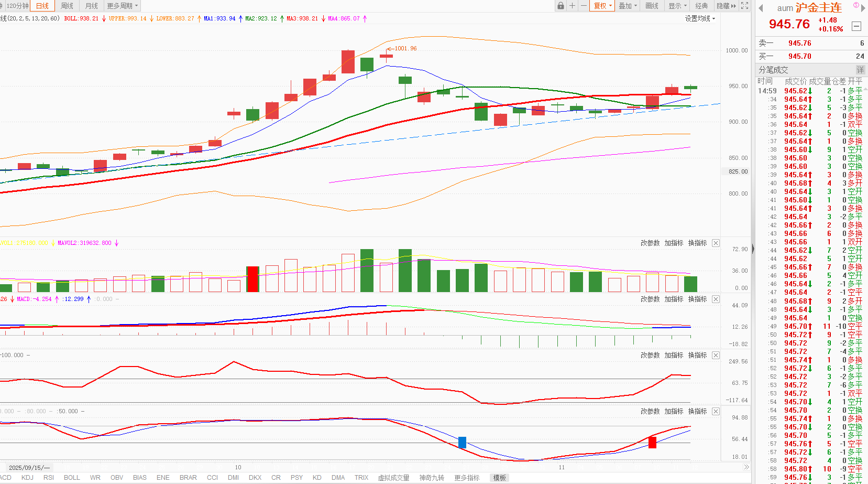
Task: Select the BRAR indicator tab
Action: pos(188,478)
